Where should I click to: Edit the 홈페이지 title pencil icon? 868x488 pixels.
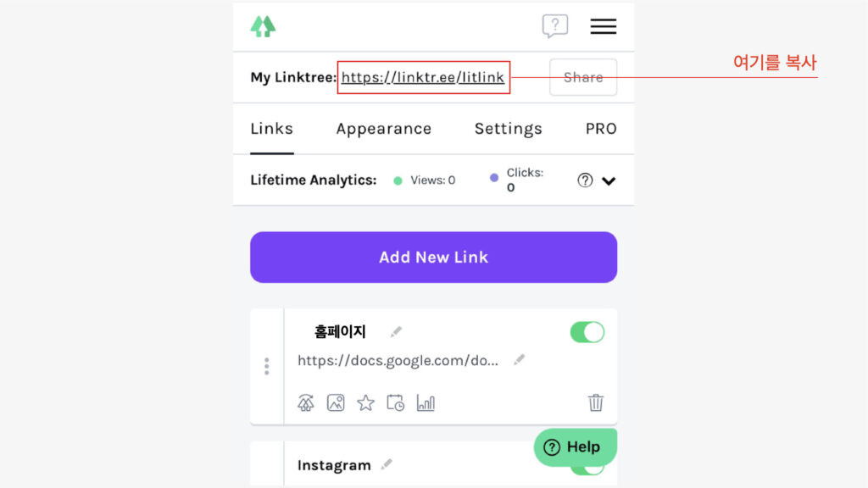point(396,331)
